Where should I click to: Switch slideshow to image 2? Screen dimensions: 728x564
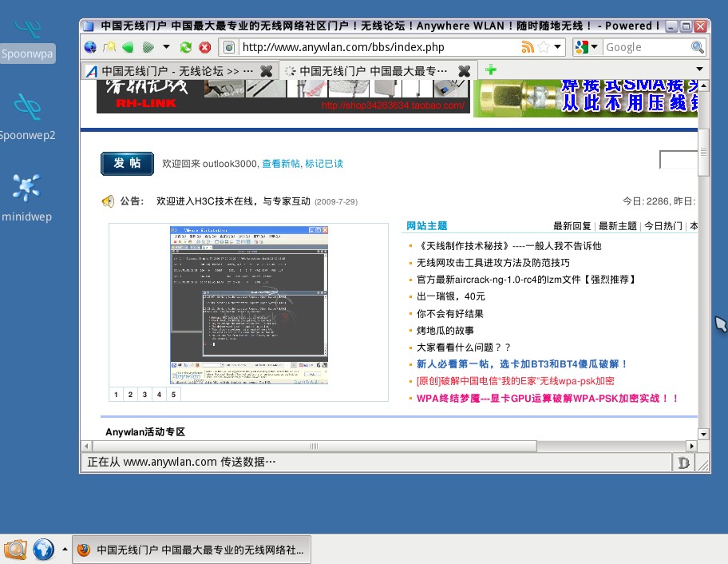coord(130,395)
